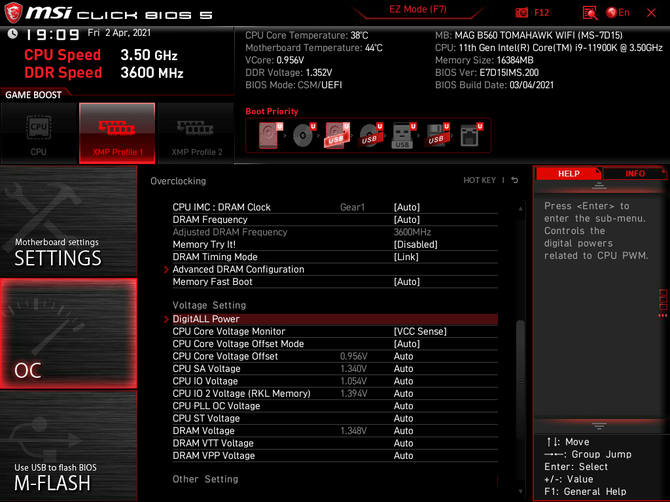
Task: Click the GAME BOOST label
Action: click(33, 95)
